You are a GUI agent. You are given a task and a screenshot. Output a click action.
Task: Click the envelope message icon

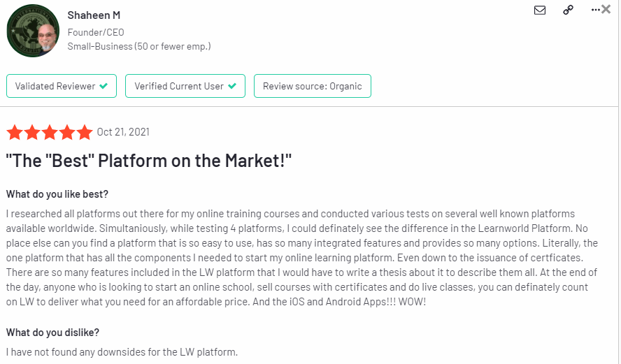tap(540, 10)
